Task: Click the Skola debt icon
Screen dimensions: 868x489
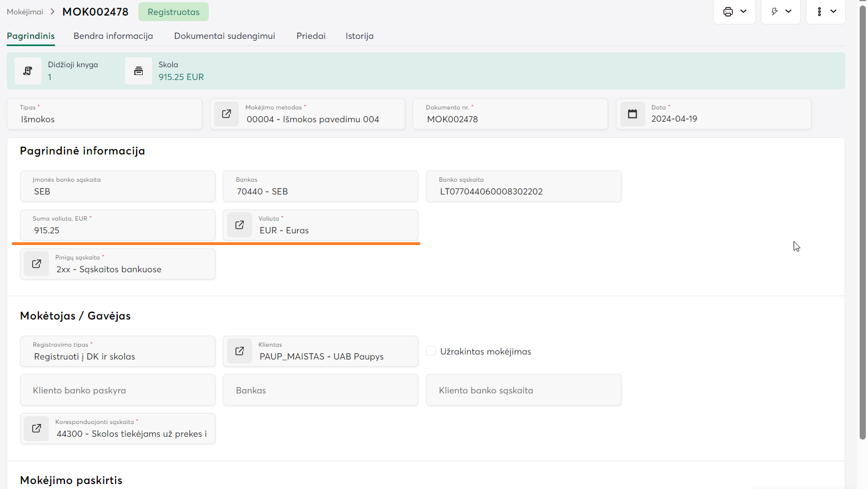Action: click(138, 71)
